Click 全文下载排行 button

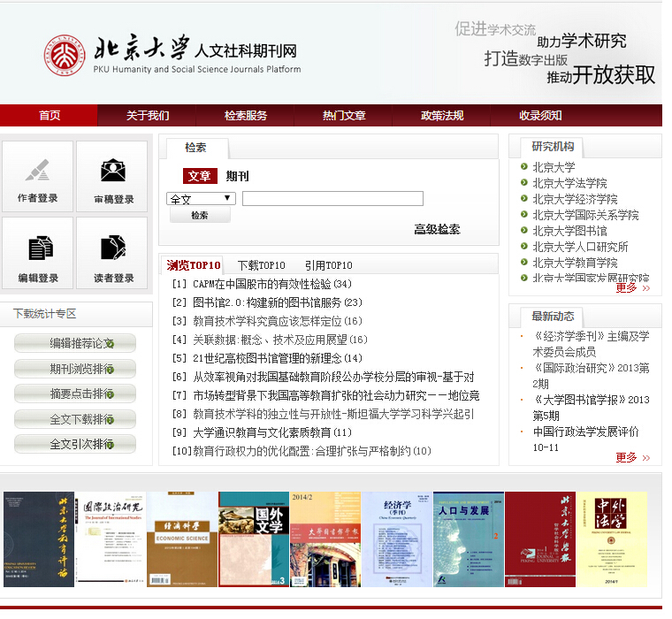point(75,419)
